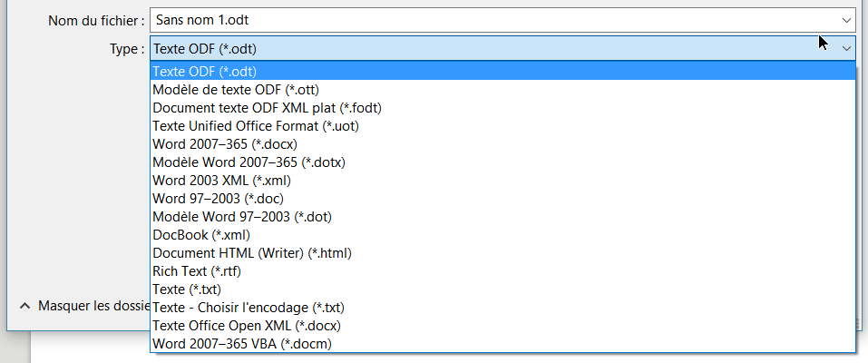
Task: Choose Word 2003 XML (*.xml)
Action: (502, 180)
